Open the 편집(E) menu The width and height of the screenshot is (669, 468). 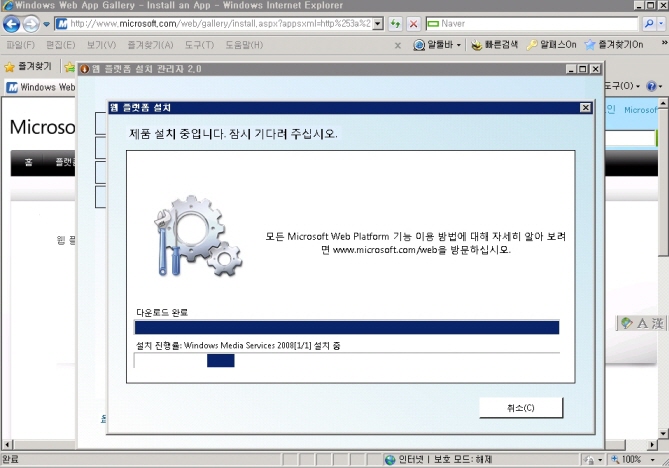[61, 45]
